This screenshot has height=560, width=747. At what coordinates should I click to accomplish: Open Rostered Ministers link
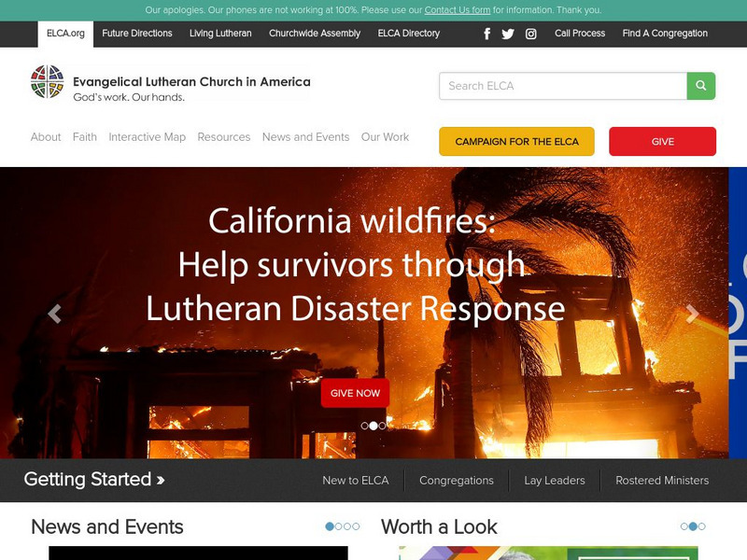click(662, 481)
